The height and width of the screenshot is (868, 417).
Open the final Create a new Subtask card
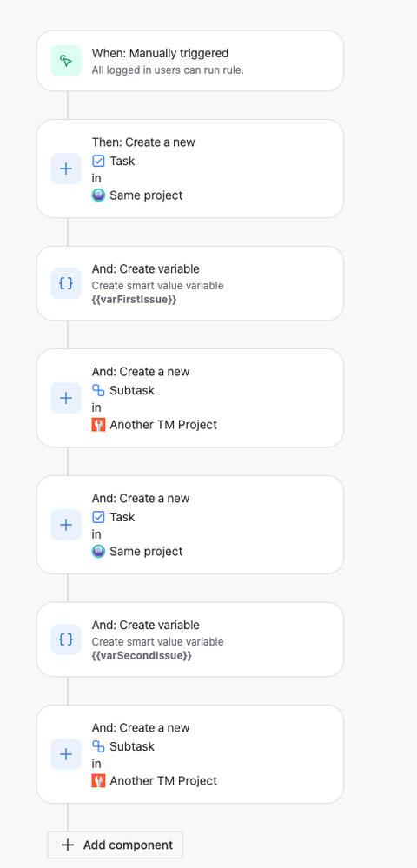point(190,754)
